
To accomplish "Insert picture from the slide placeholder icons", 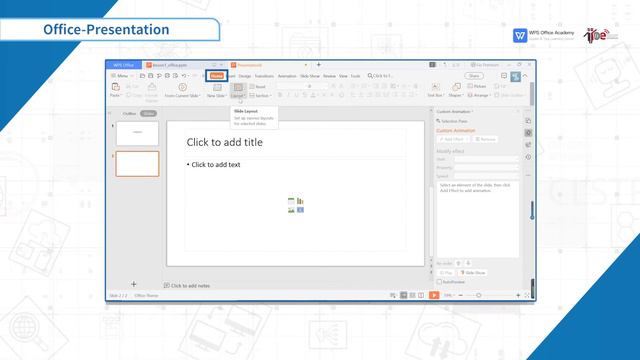I will pos(291,210).
